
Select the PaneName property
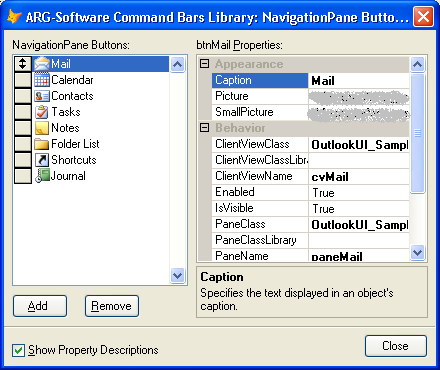click(260, 255)
